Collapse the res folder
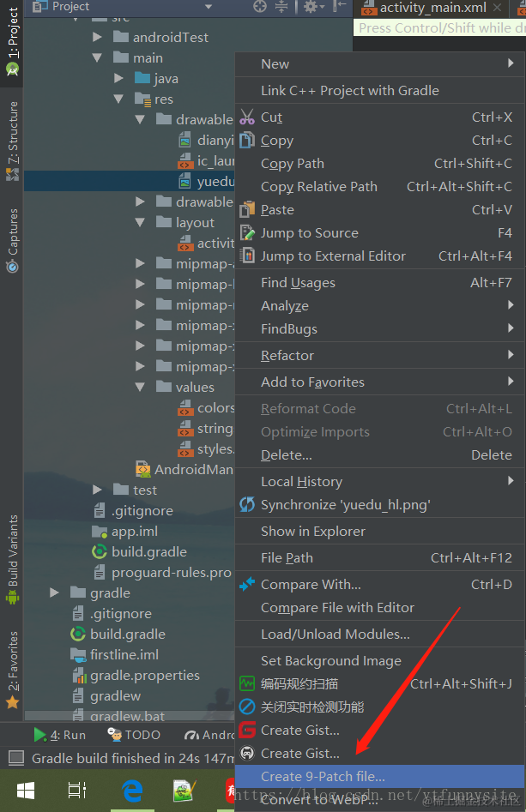 118,99
